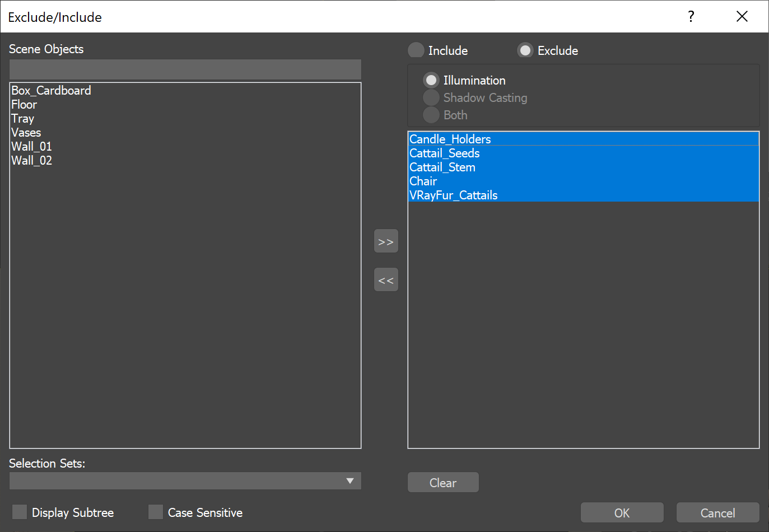Dismiss the dialog with Cancel
The image size is (769, 532).
click(x=717, y=512)
